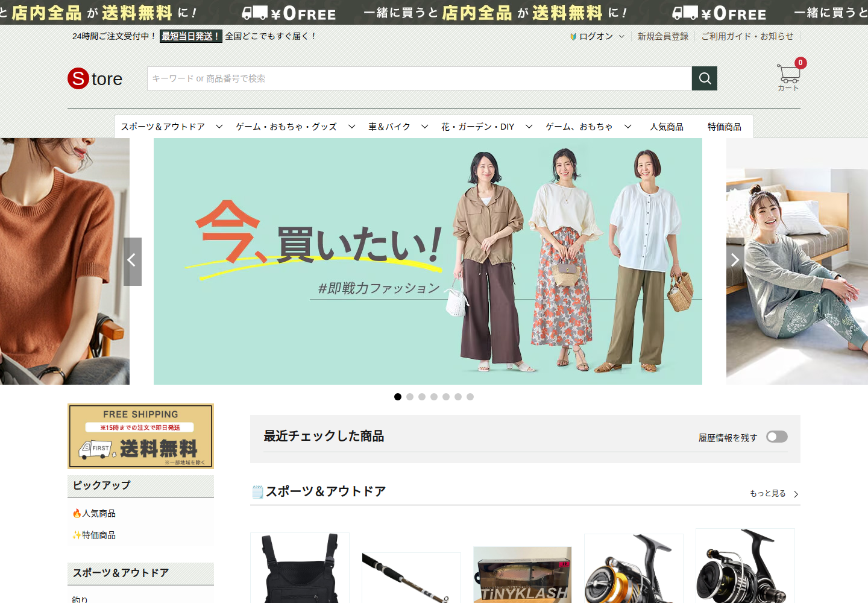Image resolution: width=868 pixels, height=603 pixels.
Task: Expand the ゲーム・おもちゃ・グッズ menu chevron
Action: (x=352, y=127)
